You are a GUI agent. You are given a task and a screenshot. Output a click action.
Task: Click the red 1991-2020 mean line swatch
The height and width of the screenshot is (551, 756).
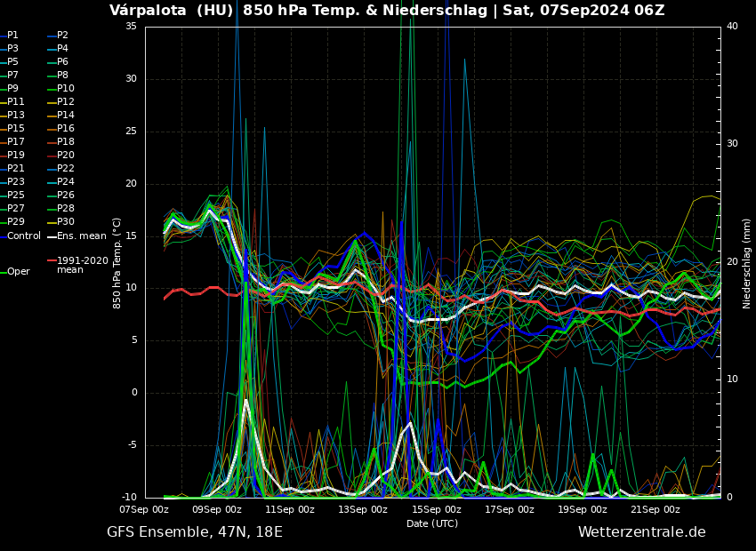(x=52, y=261)
